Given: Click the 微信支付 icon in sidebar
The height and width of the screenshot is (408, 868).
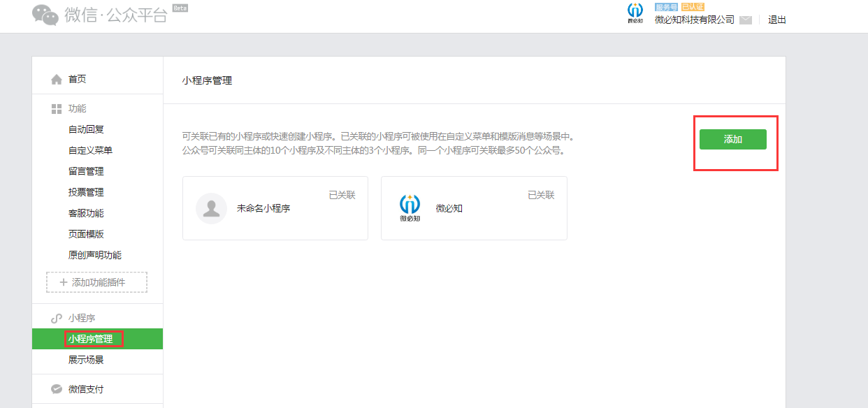Looking at the screenshot, I should [x=57, y=389].
